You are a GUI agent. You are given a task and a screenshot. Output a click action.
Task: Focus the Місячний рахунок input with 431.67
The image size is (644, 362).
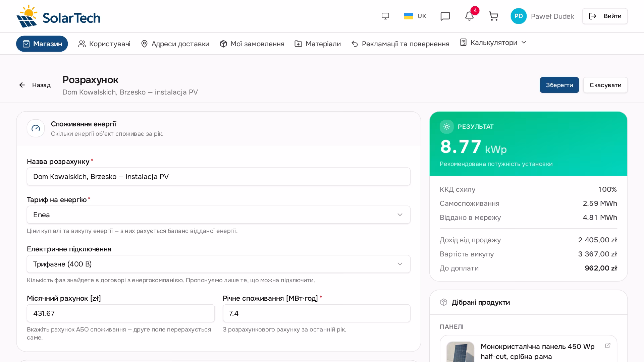(x=120, y=313)
